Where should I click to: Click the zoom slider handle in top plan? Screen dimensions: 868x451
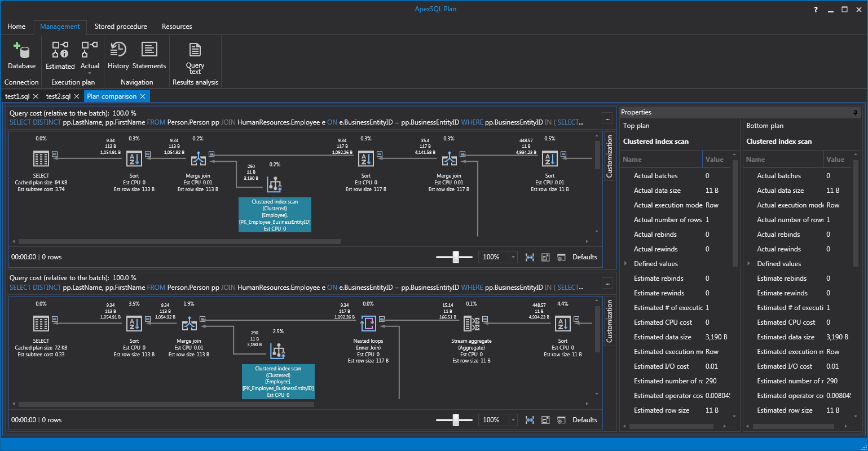[455, 257]
